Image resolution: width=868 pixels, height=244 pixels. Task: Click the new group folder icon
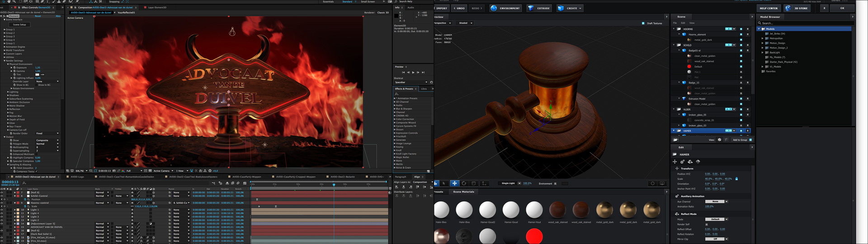coord(675,140)
